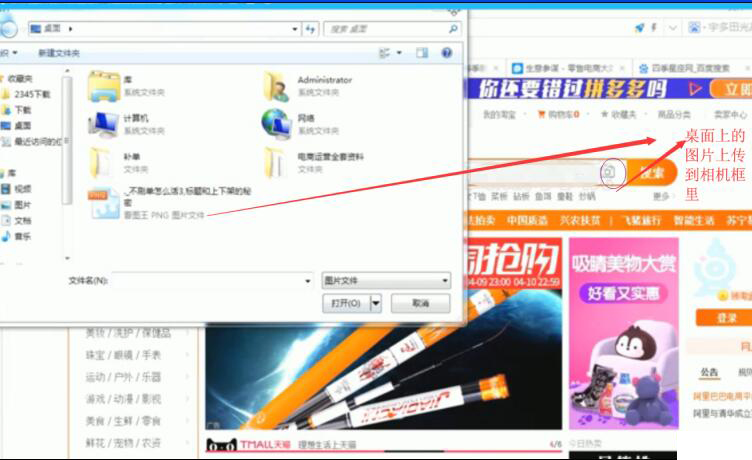Image resolution: width=752 pixels, height=460 pixels.
Task: Expand the chevron dropdown in browser toolbar
Action: coord(672,28)
